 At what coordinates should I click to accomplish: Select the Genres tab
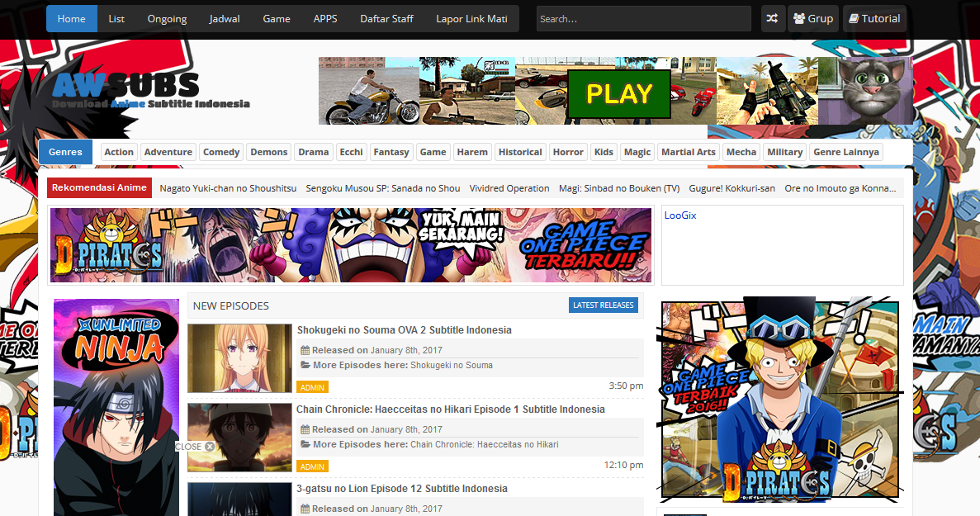click(x=65, y=152)
